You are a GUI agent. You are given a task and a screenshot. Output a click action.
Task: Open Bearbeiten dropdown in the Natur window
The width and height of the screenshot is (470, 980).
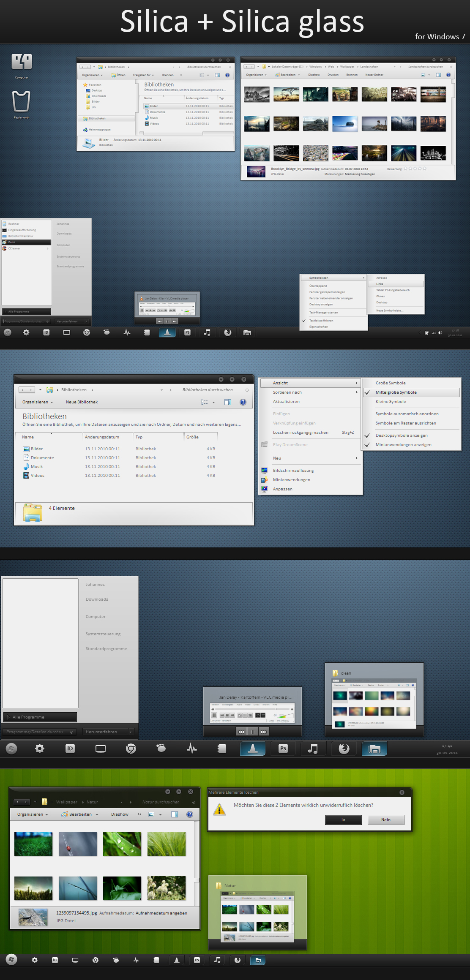click(80, 814)
